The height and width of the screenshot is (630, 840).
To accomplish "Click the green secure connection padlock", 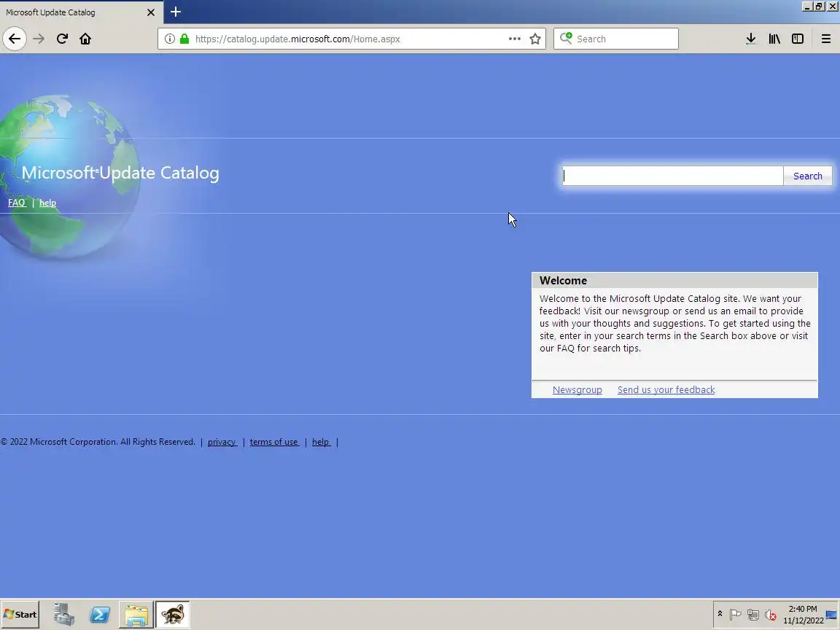I will (x=184, y=39).
